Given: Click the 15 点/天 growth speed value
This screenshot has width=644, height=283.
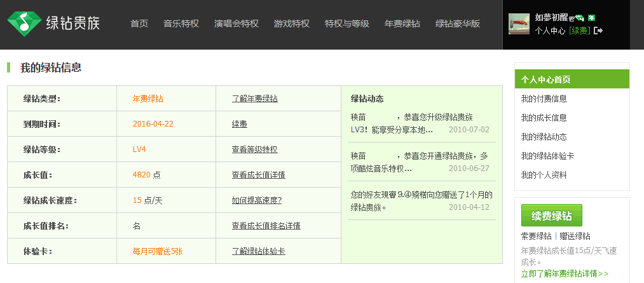Looking at the screenshot, I should (147, 200).
